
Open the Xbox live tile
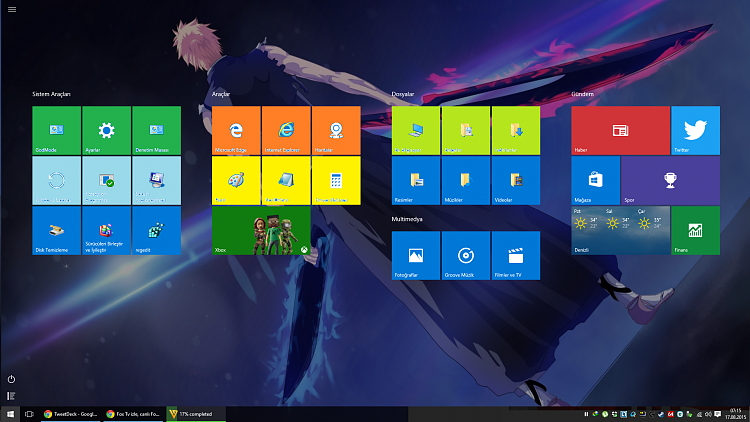261,230
